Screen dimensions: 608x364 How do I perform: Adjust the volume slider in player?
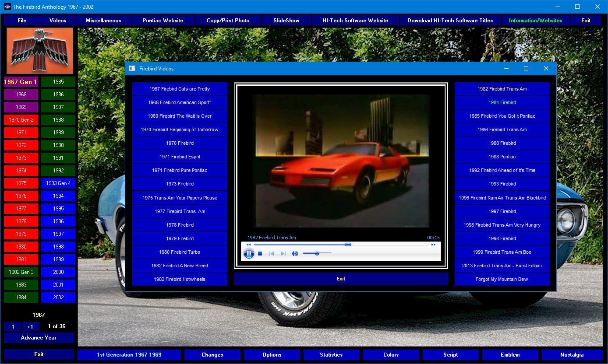[317, 253]
